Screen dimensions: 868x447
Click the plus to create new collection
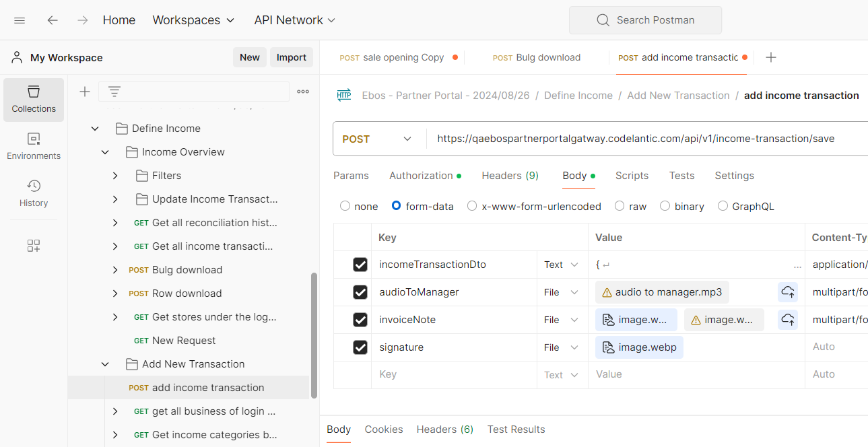85,92
